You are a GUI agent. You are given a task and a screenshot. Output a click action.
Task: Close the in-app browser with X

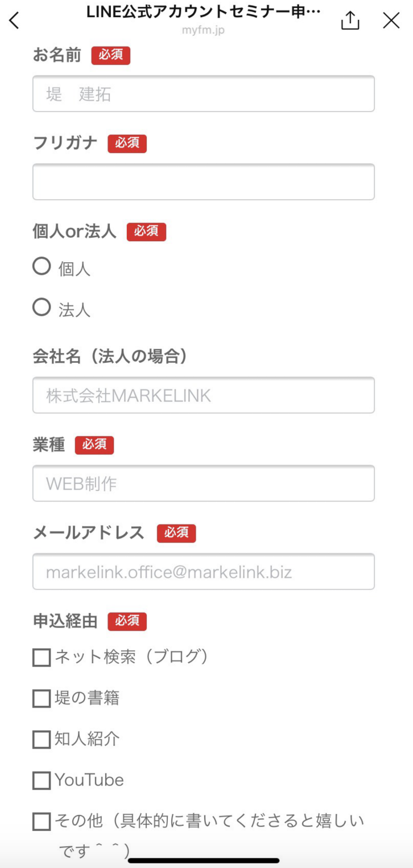[x=391, y=21]
